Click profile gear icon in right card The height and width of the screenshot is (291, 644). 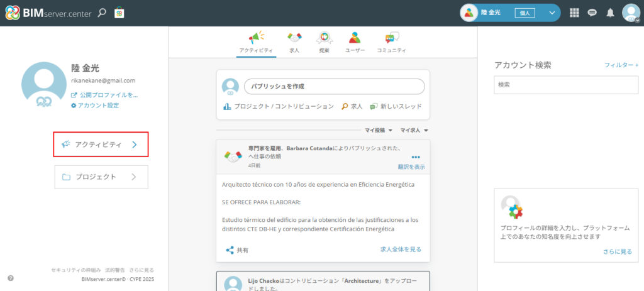512,207
